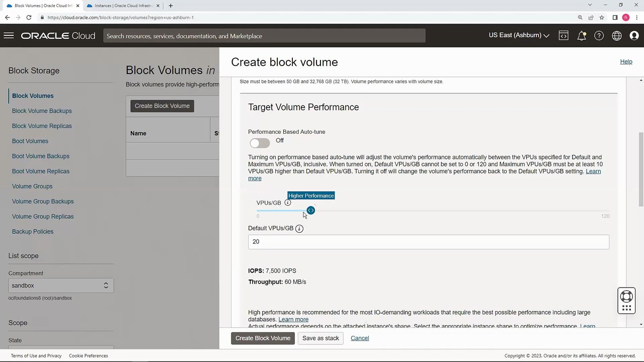644x362 pixels.
Task: Close the Block Volumes browser tab
Action: click(77, 6)
